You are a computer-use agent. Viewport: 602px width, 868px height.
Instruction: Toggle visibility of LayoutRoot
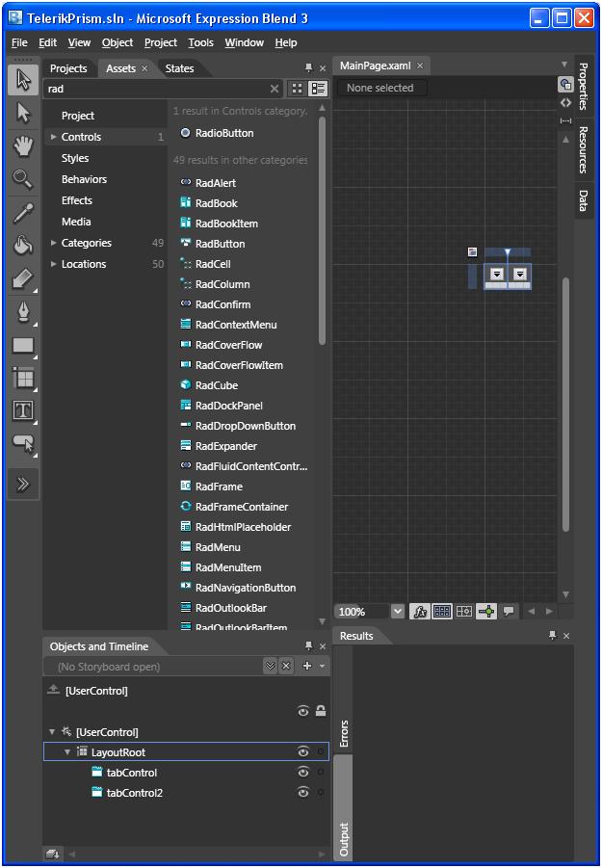[302, 751]
